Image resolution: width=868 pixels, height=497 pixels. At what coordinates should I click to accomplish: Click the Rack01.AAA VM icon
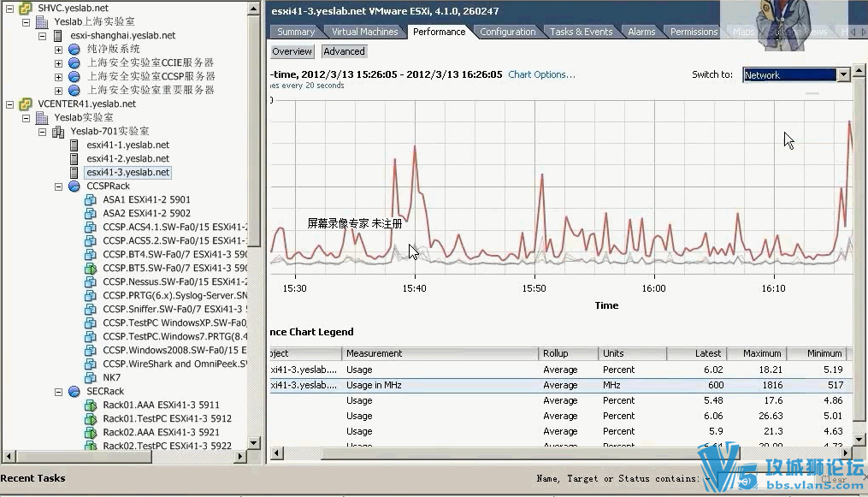pos(91,405)
